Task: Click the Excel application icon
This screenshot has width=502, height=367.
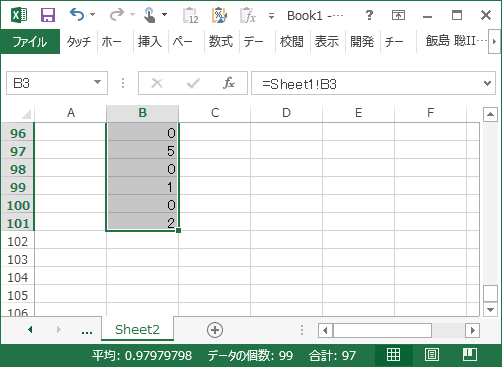Action: pyautogui.click(x=19, y=15)
